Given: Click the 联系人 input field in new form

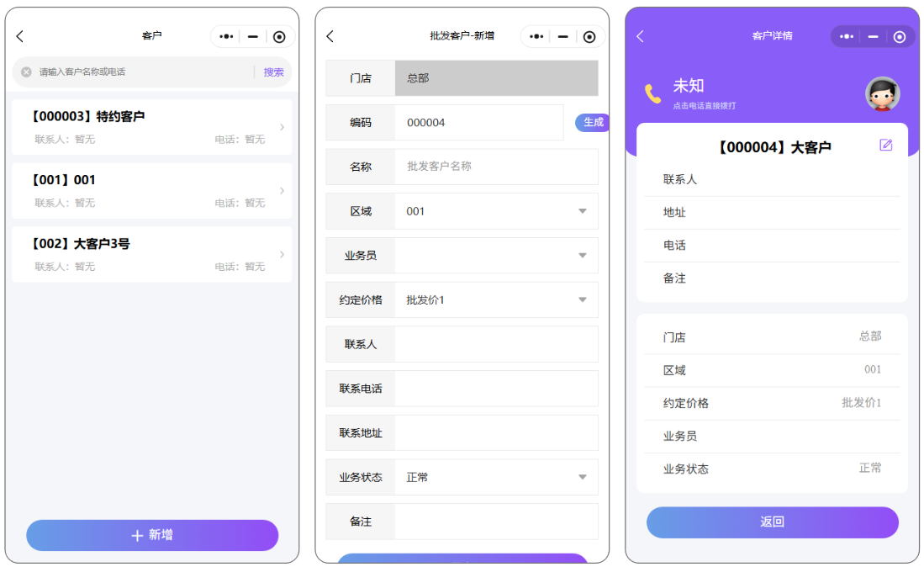Looking at the screenshot, I should (496, 344).
